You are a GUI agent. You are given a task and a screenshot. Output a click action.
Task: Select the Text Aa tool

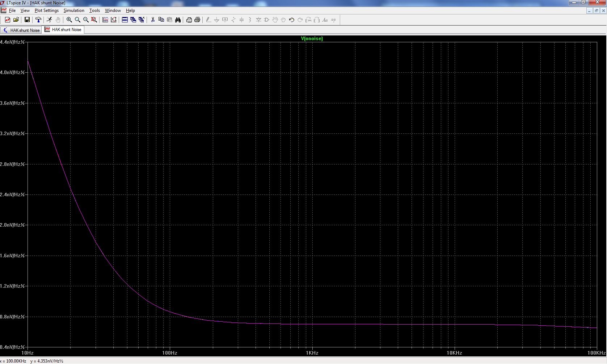pos(325,20)
